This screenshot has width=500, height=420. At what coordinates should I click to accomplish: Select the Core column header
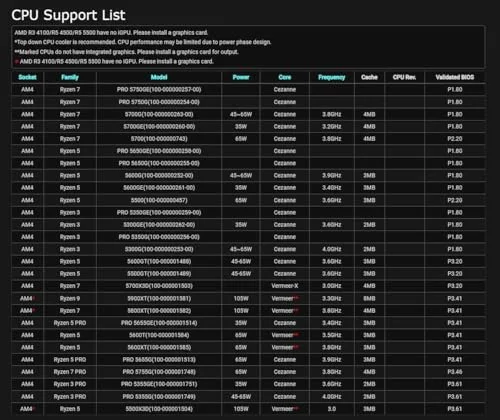(x=285, y=77)
